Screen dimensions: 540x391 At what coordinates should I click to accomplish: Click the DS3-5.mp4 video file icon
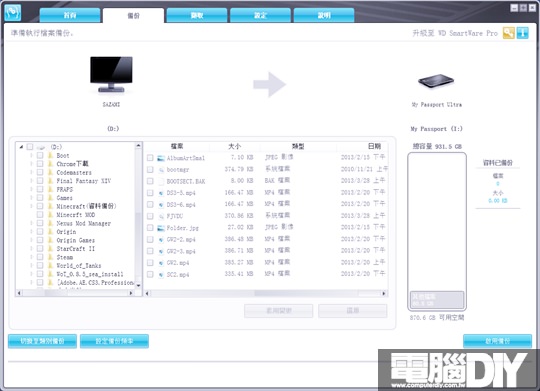[x=161, y=193]
